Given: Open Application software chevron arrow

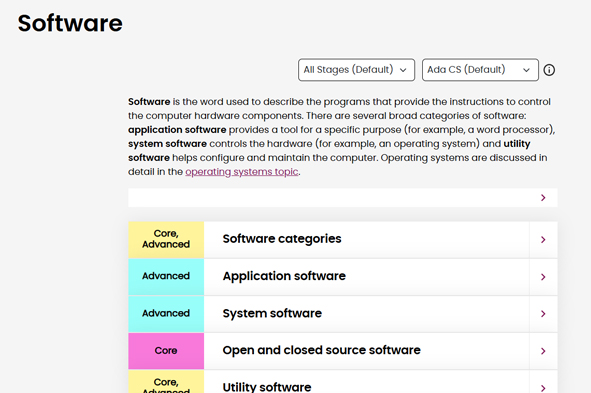Looking at the screenshot, I should pyautogui.click(x=543, y=277).
